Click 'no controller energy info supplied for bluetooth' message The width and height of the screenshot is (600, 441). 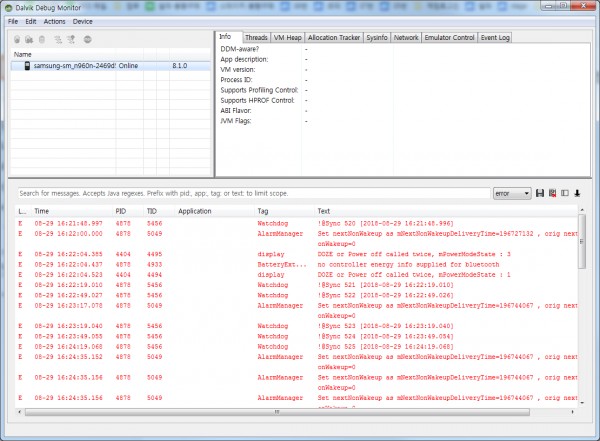(408, 265)
